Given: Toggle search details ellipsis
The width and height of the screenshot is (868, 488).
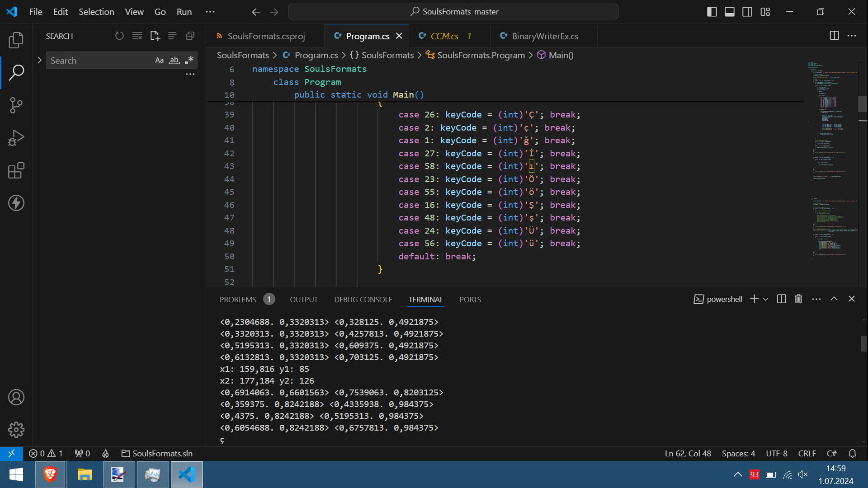Looking at the screenshot, I should pos(190,74).
